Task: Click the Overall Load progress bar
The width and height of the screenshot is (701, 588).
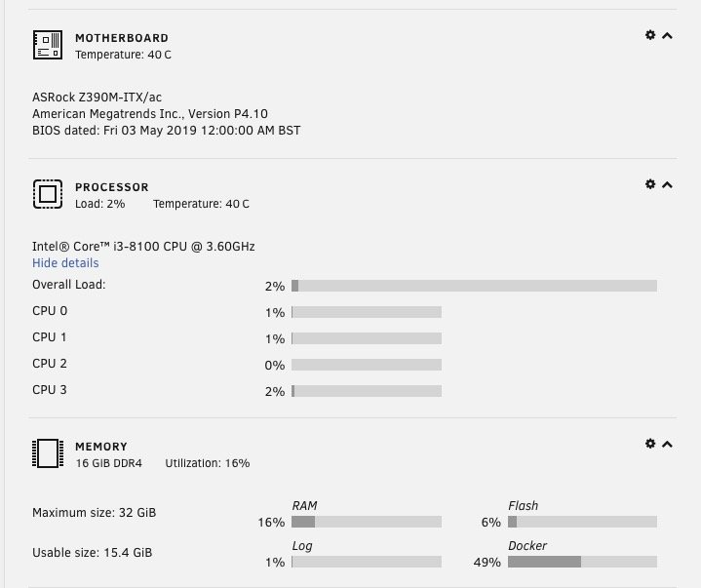Action: click(x=474, y=286)
